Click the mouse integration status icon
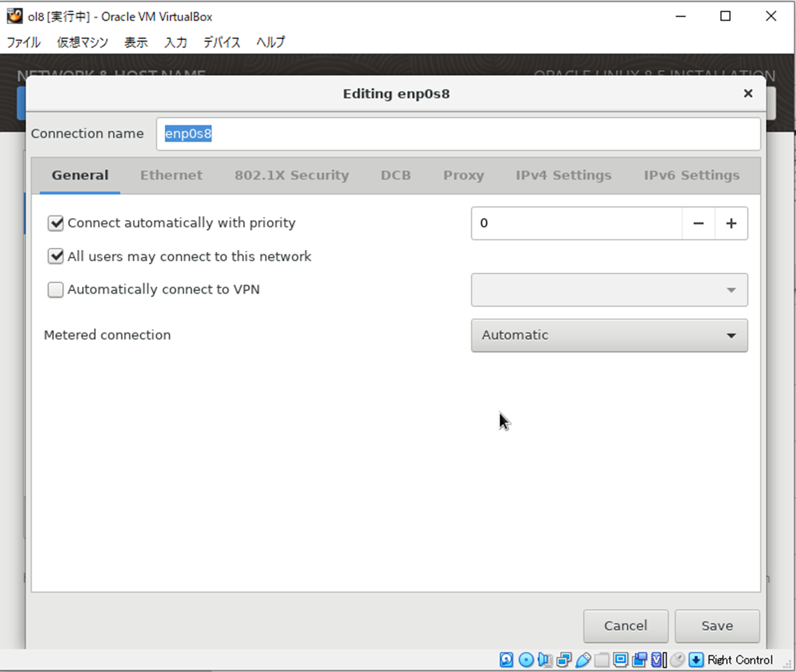Screen dimensions: 796x672 [677, 660]
